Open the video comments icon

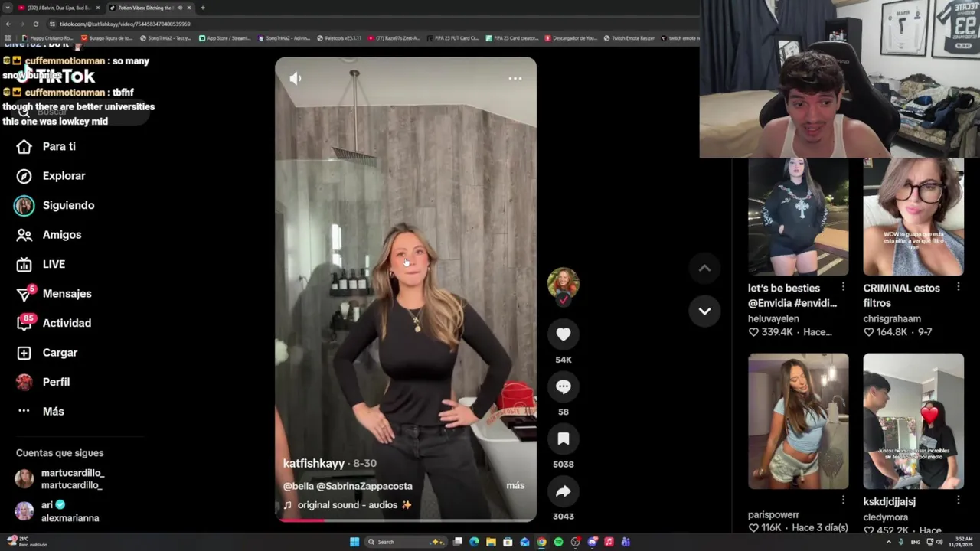pyautogui.click(x=563, y=386)
